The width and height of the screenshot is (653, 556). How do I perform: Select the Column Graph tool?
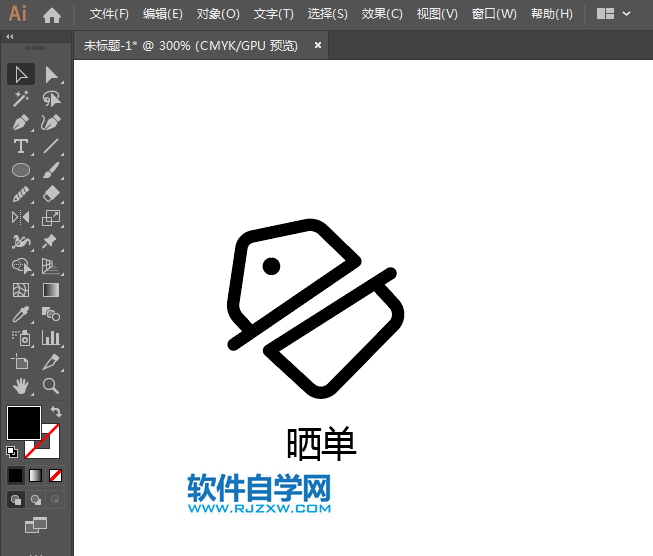click(x=51, y=338)
